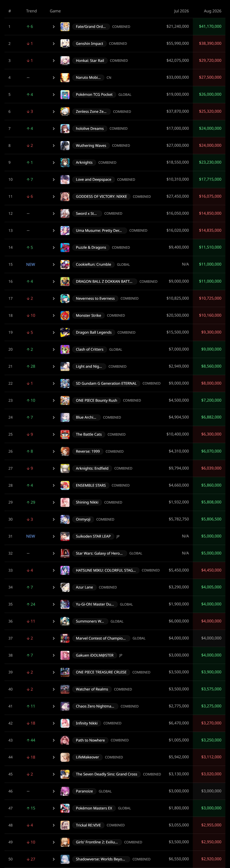This screenshot has width=230, height=868.
Task: Click the Genshin Impact game icon
Action: 65,43
